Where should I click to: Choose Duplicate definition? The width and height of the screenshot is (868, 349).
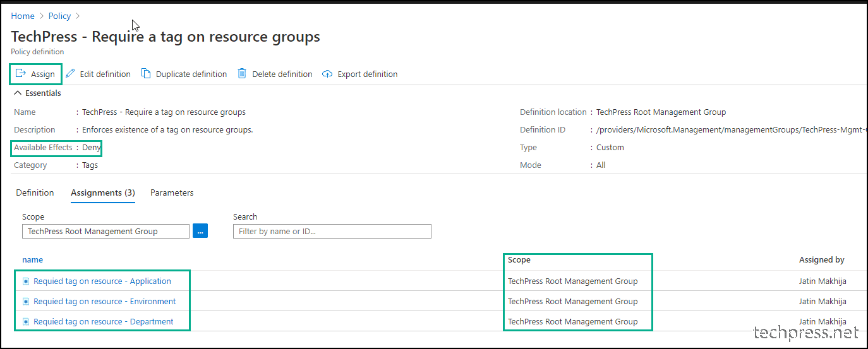(191, 74)
